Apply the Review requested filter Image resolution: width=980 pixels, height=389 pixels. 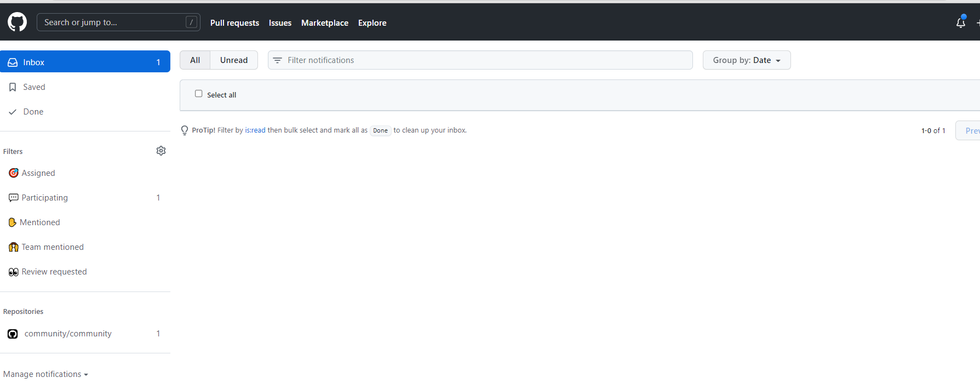[x=85, y=272]
